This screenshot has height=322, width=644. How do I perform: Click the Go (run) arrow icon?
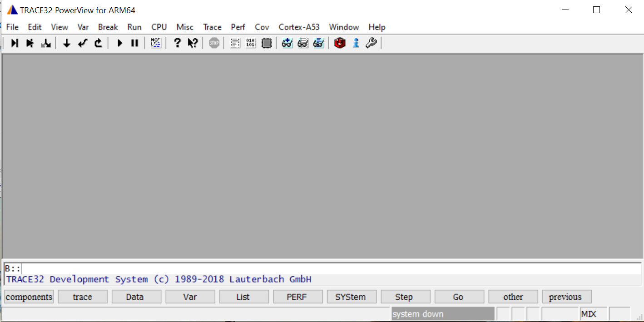click(x=119, y=43)
